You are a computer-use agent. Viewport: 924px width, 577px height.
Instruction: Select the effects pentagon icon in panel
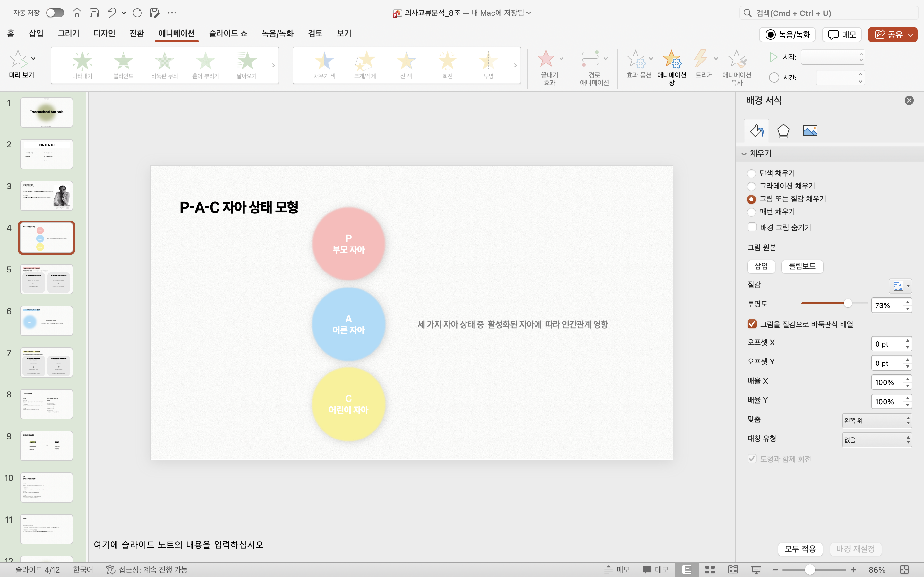tap(783, 130)
